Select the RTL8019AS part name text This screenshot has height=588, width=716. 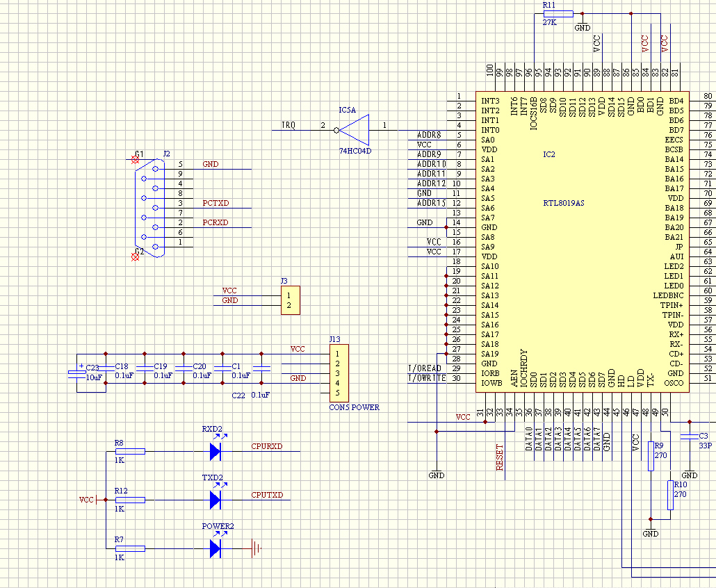click(564, 203)
